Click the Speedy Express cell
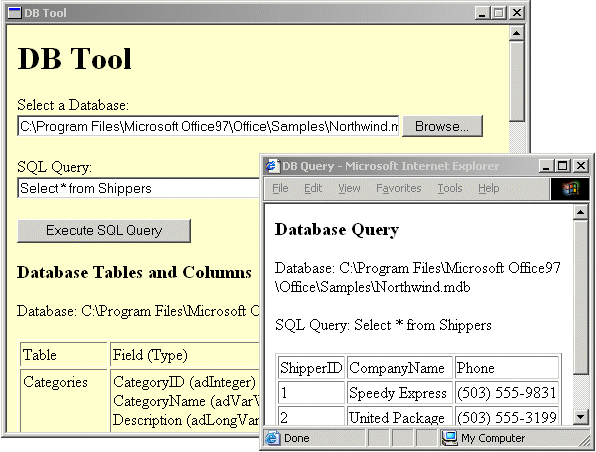Screen dimensions: 596x452 pos(400,393)
